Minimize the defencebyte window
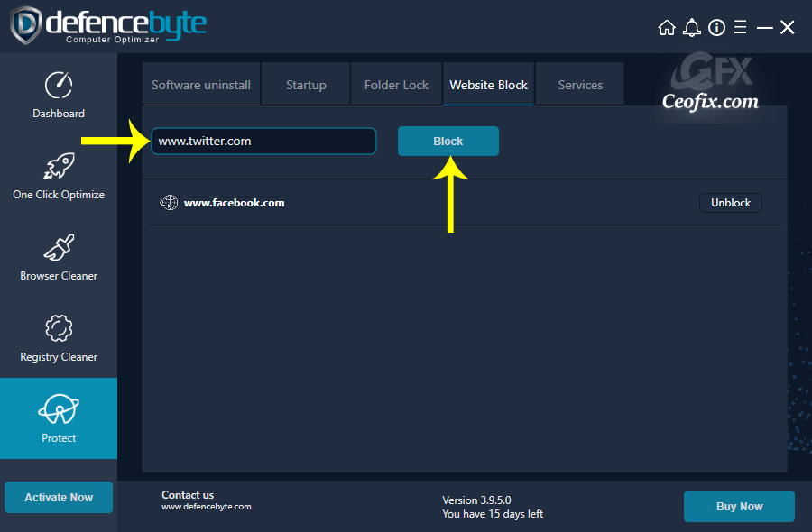Viewport: 812px width, 532px height. 764,27
